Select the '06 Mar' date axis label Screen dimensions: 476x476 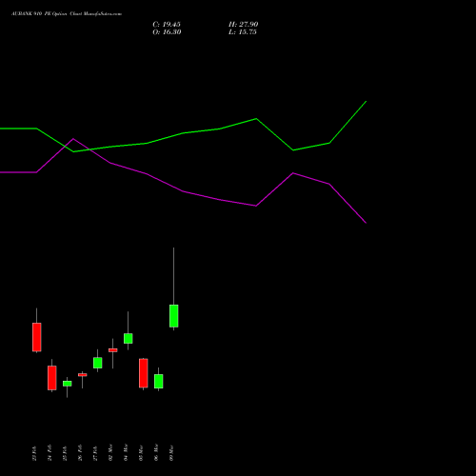[156, 453]
